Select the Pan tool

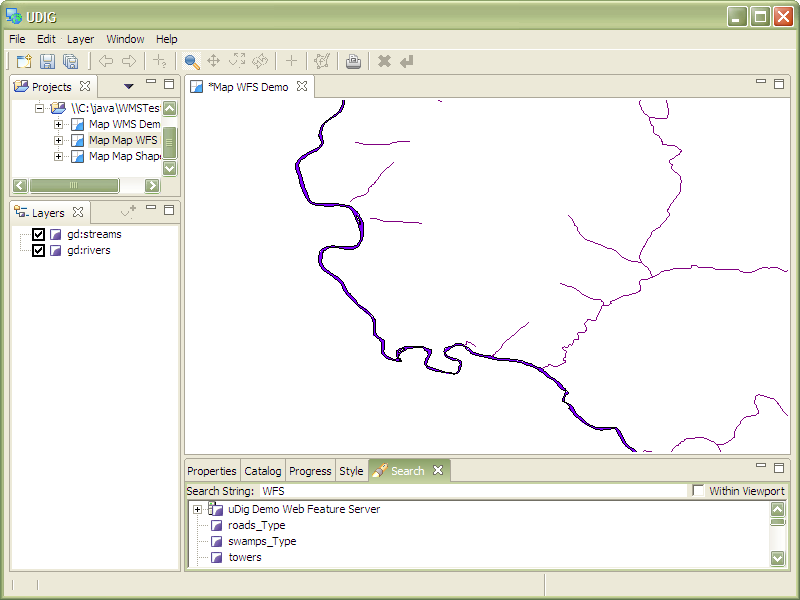213,61
